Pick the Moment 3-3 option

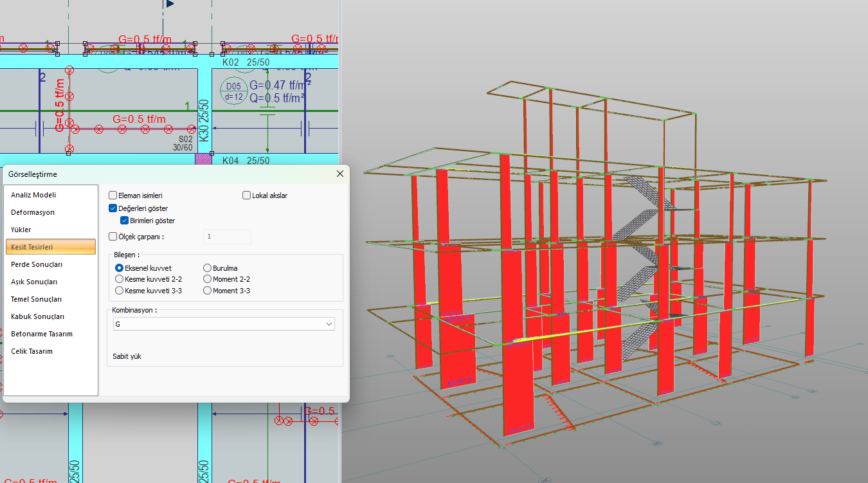pyautogui.click(x=207, y=291)
